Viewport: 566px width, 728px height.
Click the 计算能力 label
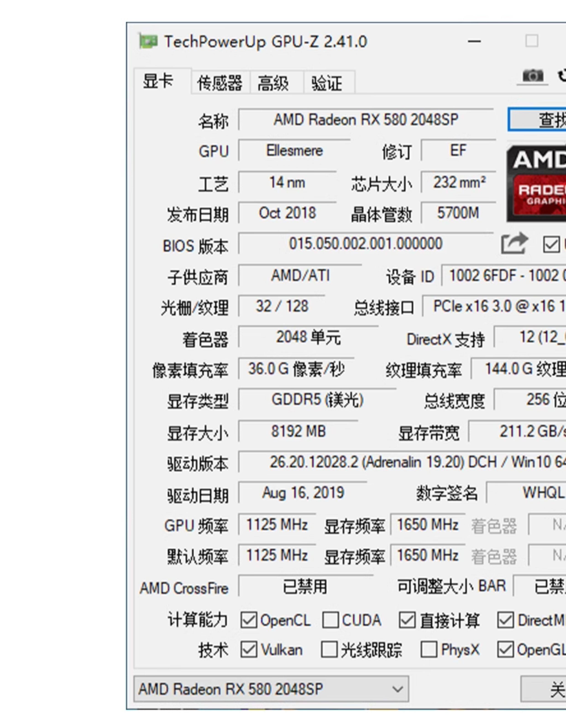click(197, 620)
